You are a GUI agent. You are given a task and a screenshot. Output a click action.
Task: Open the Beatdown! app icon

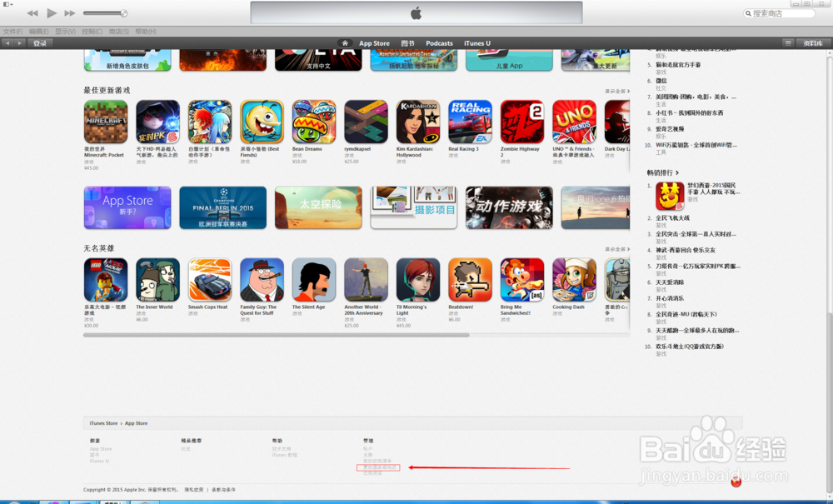pos(470,280)
